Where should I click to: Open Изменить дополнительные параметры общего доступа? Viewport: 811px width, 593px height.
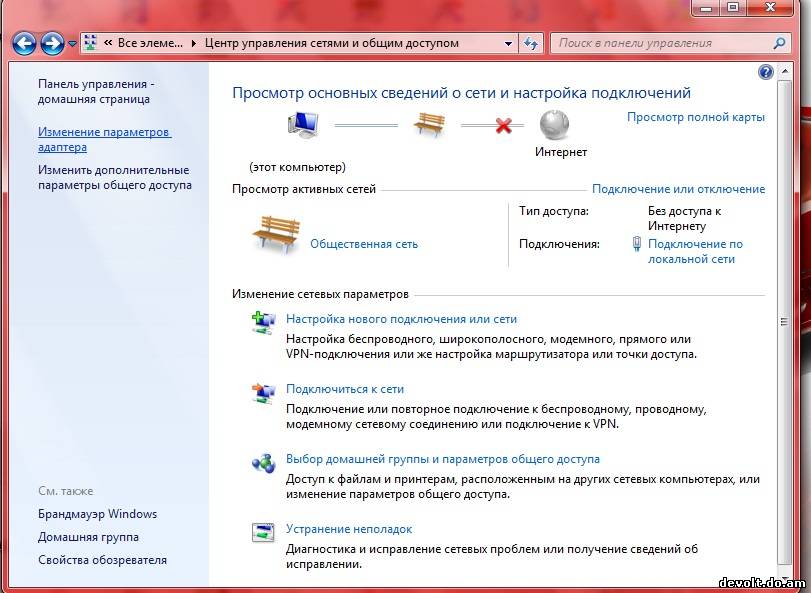point(115,177)
